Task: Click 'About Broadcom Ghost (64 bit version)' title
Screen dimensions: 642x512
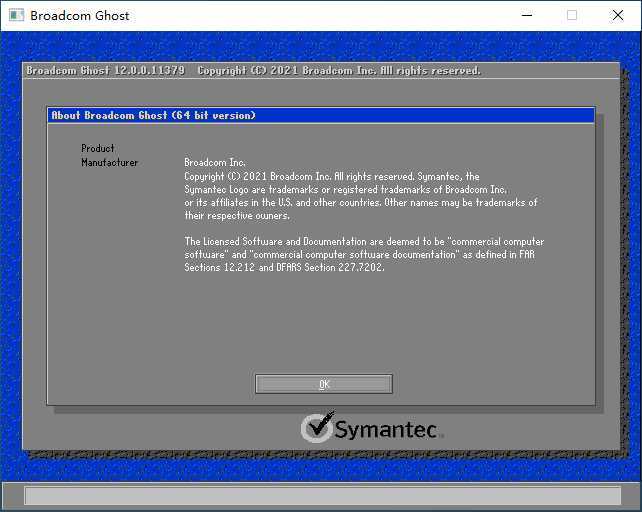Action: [153, 115]
